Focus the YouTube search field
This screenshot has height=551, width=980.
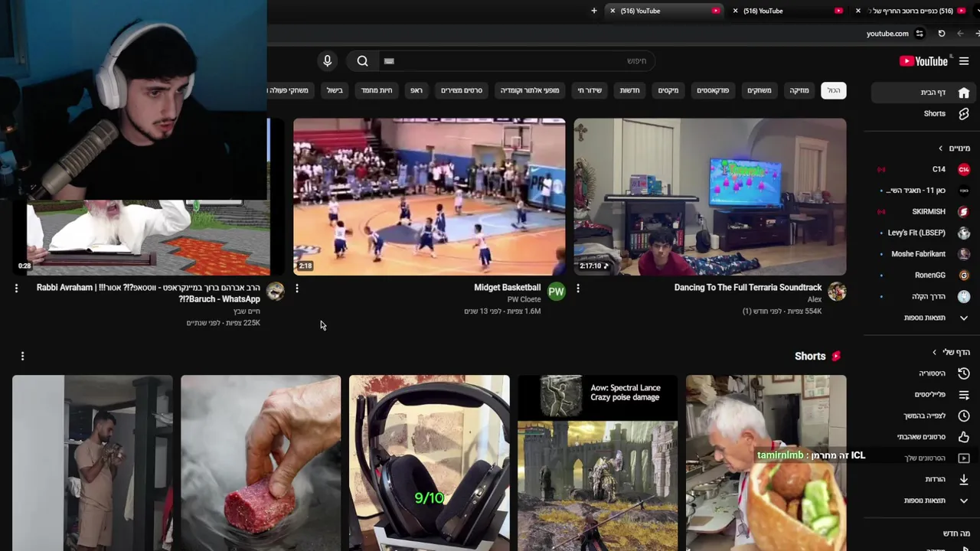[x=518, y=61]
